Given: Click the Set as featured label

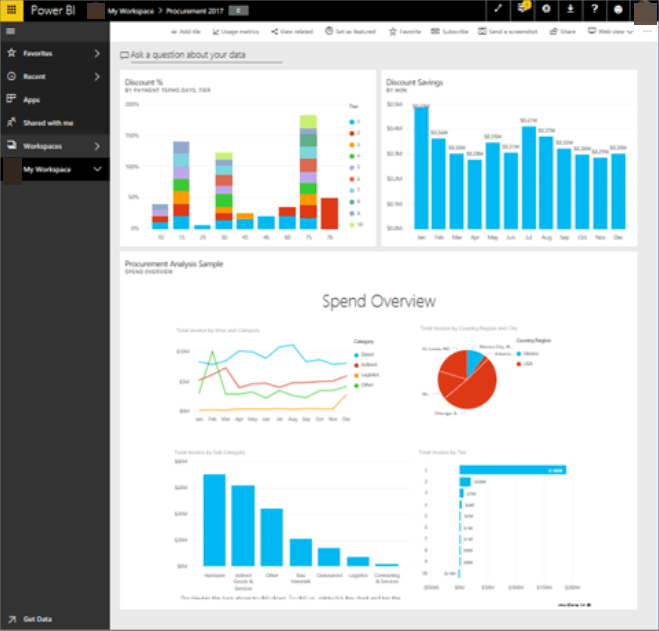Looking at the screenshot, I should 356,32.
